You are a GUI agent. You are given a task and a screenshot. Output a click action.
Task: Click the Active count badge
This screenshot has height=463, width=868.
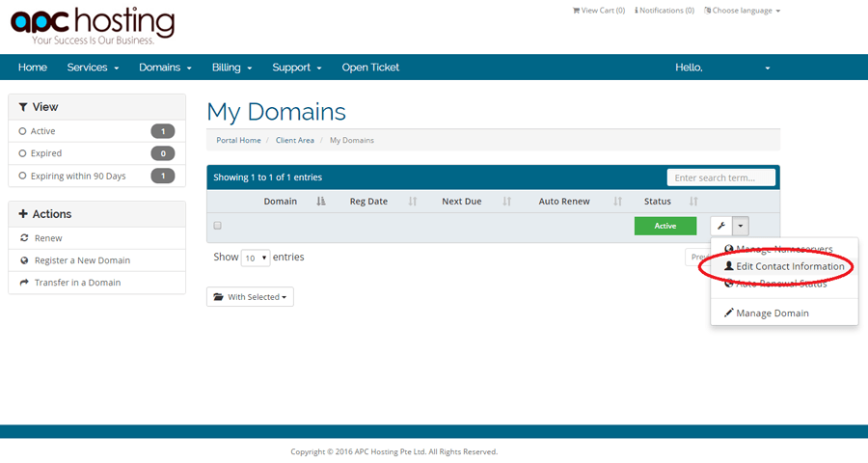pyautogui.click(x=163, y=131)
